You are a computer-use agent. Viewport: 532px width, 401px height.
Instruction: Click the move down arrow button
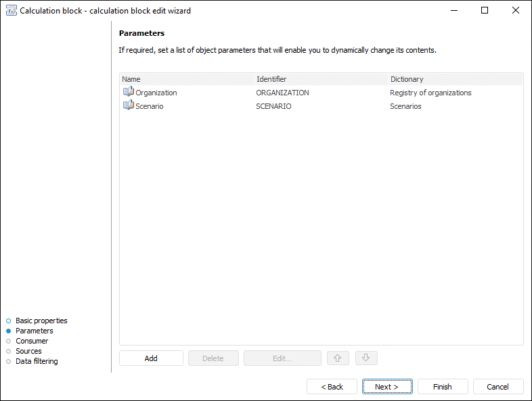(x=365, y=358)
